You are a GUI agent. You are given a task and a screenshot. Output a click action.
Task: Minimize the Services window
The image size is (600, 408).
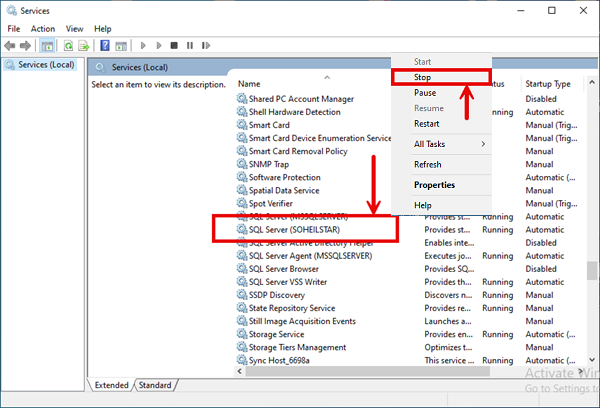[x=520, y=11]
